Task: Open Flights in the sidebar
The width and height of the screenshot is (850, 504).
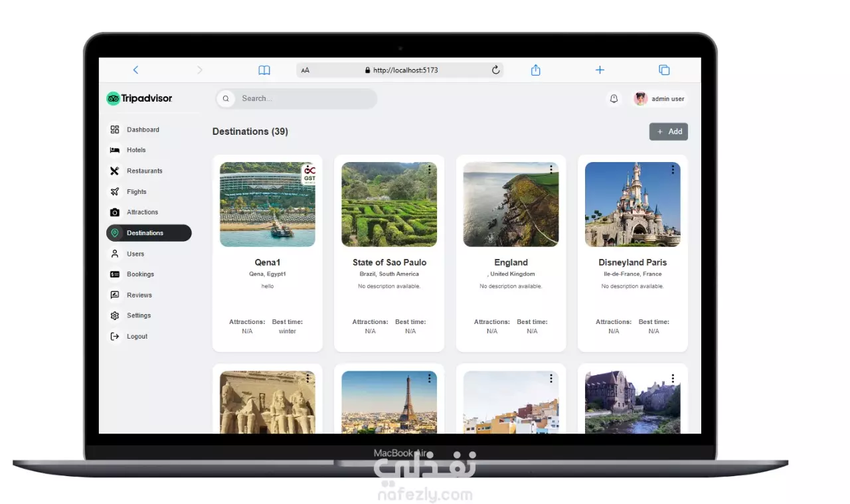Action: [149, 191]
